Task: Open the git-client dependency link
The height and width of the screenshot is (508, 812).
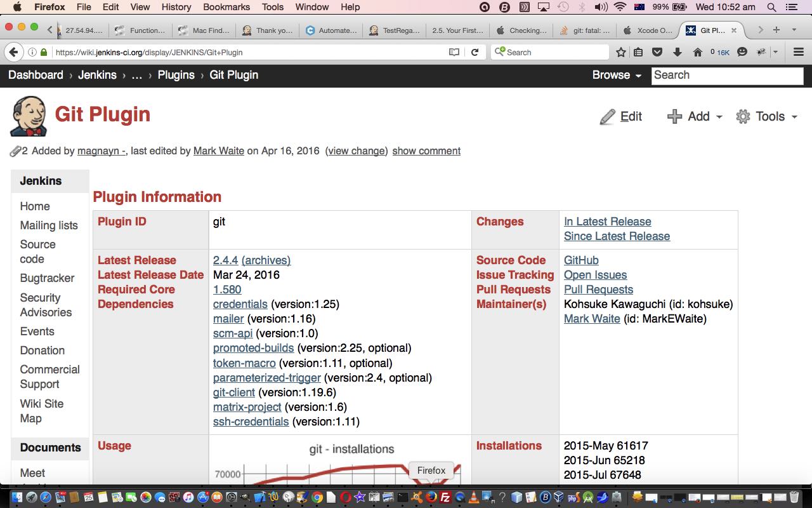Action: pyautogui.click(x=234, y=392)
